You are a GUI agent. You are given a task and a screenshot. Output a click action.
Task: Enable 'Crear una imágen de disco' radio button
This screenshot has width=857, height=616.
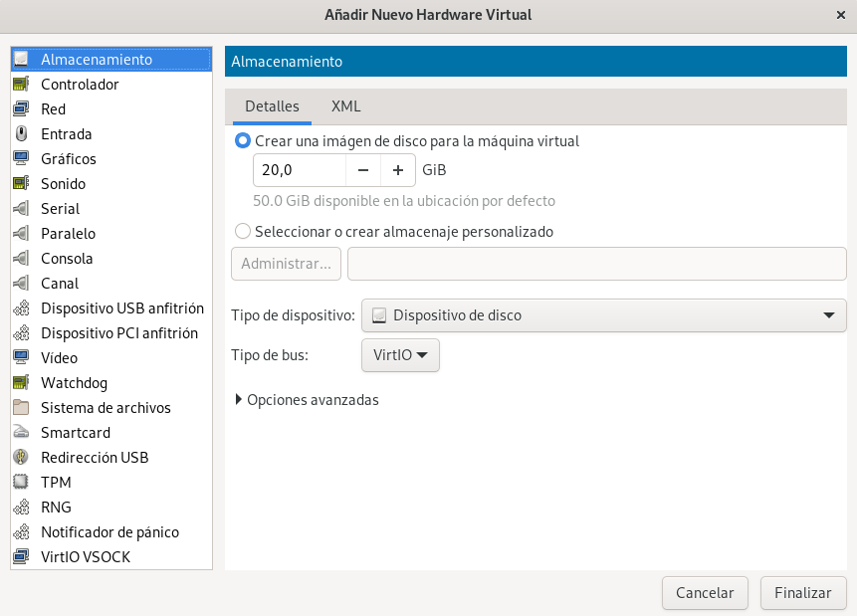pyautogui.click(x=243, y=141)
